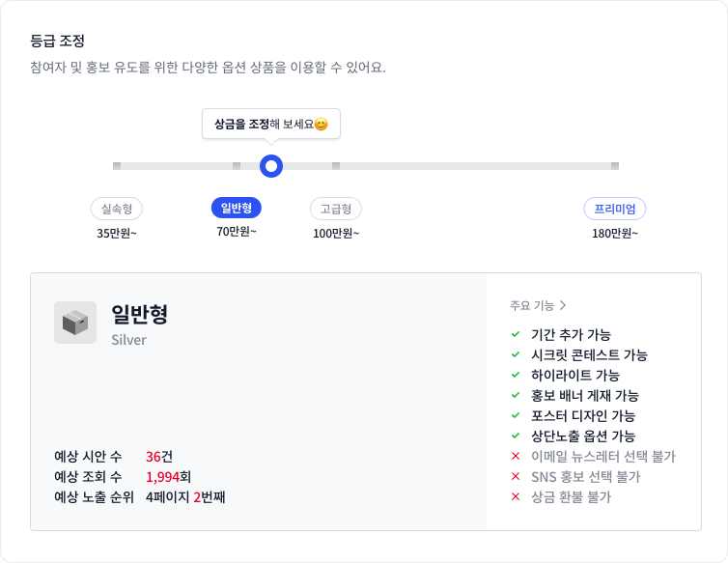
Task: Select the 프리미엄 grade pill
Action: [615, 209]
